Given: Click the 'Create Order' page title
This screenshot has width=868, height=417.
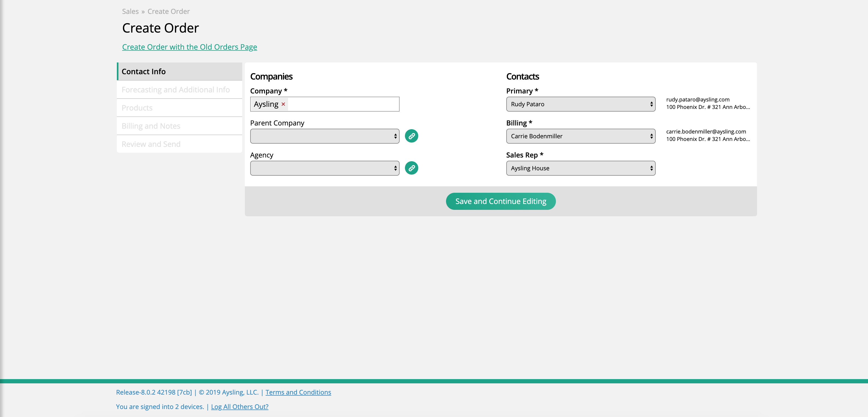Looking at the screenshot, I should click(160, 28).
